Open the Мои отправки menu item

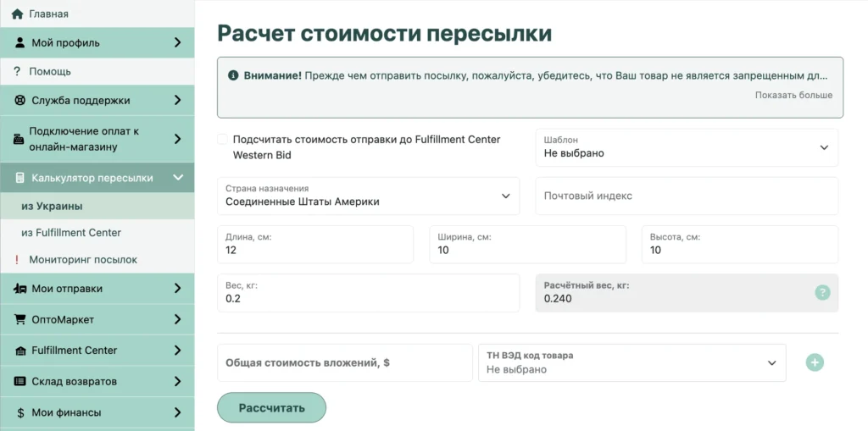(x=97, y=288)
